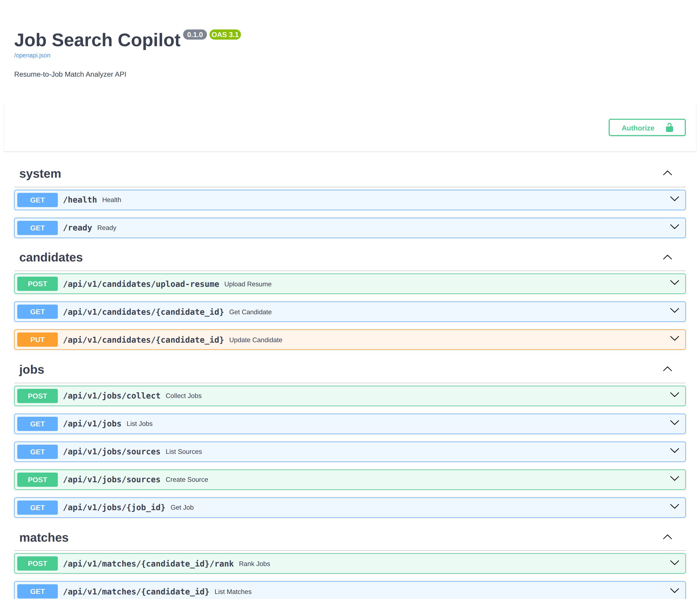
Task: Click the matches section heading
Action: point(44,538)
